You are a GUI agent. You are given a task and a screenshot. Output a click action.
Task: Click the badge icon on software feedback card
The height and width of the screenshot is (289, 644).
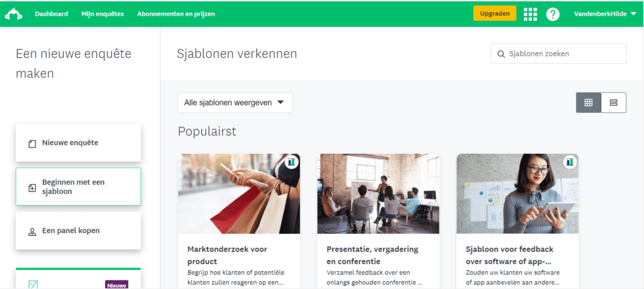click(570, 161)
